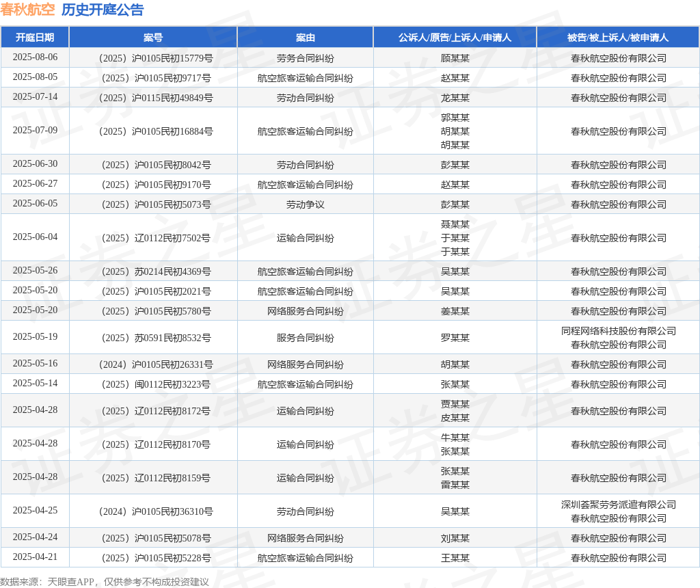Select the date 2025-07-09
700x588 pixels.
(35, 130)
